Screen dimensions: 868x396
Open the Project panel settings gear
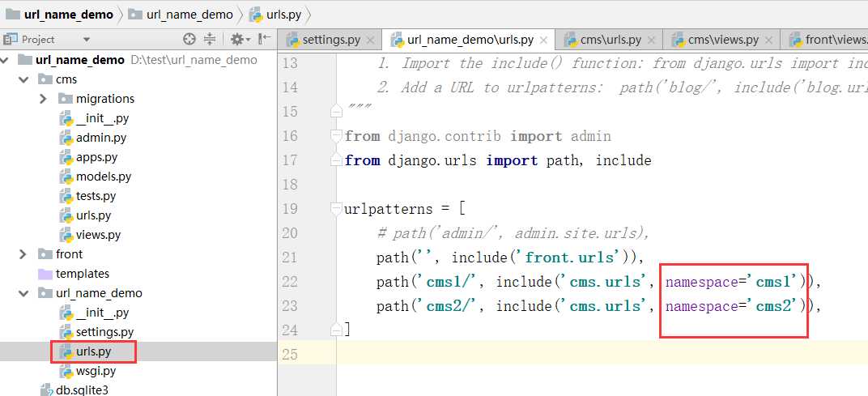[240, 40]
